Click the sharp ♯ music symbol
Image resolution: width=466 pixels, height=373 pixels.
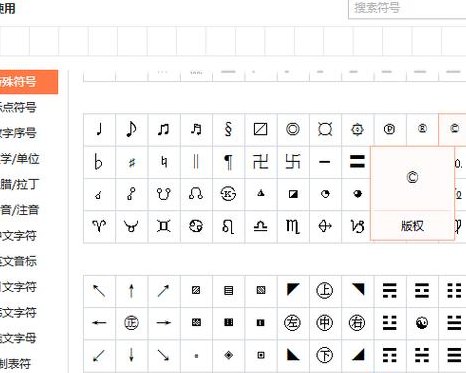click(131, 162)
